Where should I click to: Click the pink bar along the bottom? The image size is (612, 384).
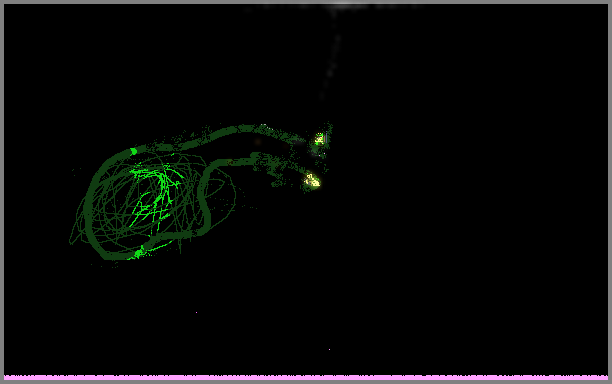point(306,377)
